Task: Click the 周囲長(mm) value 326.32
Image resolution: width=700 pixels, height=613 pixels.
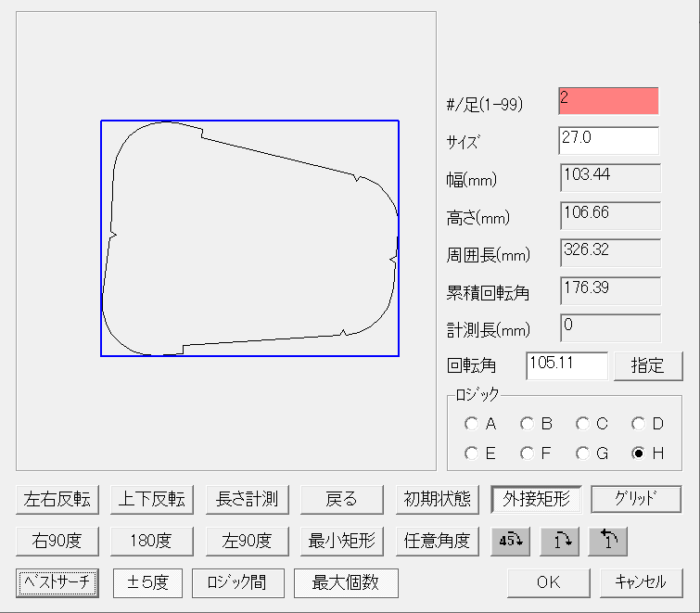Action: point(610,252)
